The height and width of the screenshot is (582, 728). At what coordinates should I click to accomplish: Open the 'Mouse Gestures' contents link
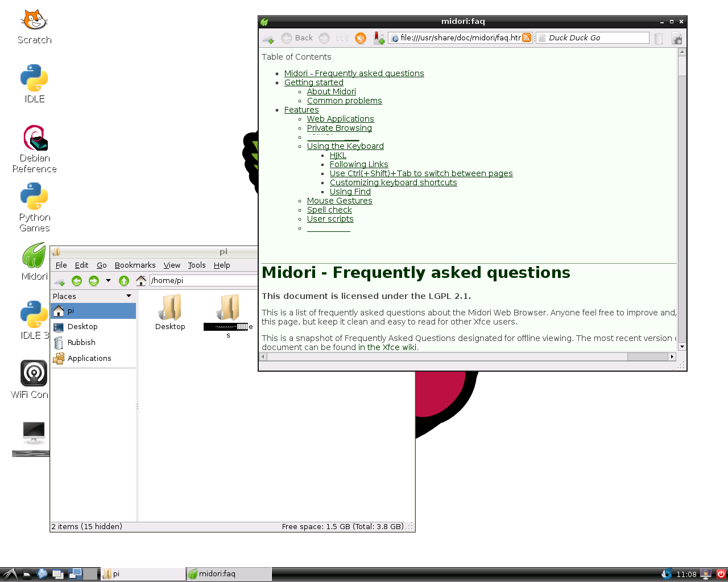[339, 201]
